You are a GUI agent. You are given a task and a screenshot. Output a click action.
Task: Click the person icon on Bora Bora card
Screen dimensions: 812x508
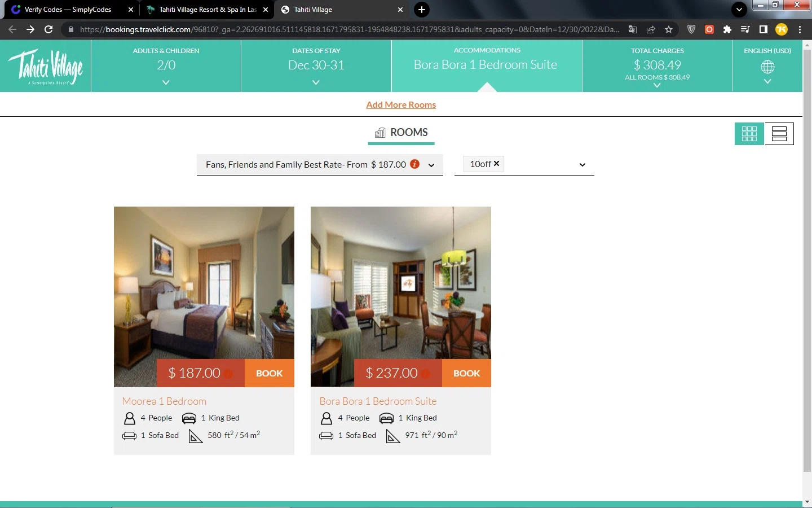[326, 418]
